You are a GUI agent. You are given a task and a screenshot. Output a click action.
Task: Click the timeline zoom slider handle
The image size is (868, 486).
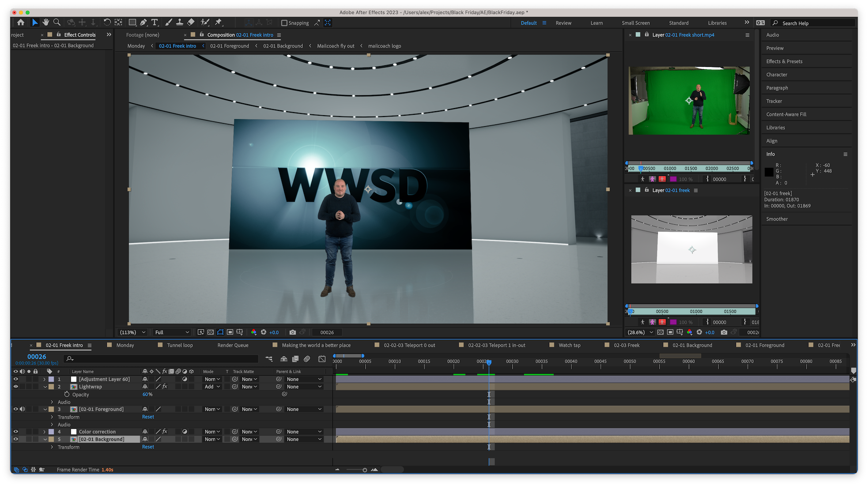pyautogui.click(x=365, y=470)
